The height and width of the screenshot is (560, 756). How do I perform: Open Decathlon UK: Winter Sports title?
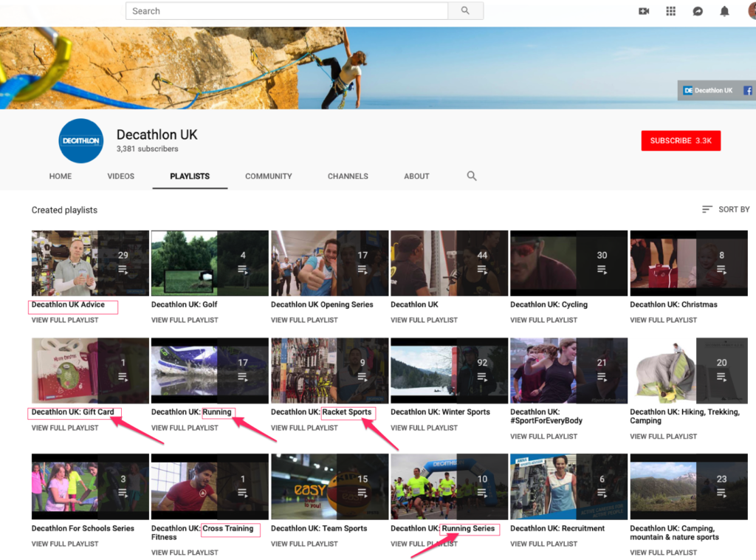coord(440,412)
